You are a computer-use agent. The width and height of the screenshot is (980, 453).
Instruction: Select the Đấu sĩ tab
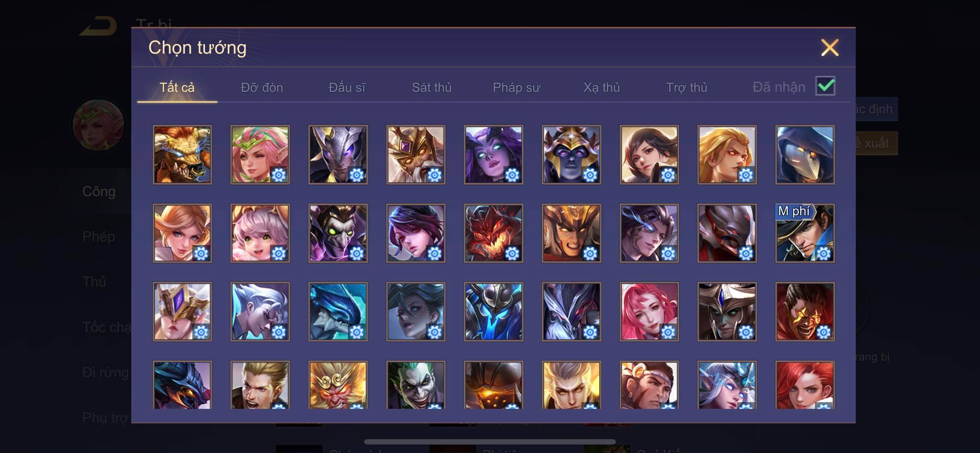pyautogui.click(x=347, y=88)
